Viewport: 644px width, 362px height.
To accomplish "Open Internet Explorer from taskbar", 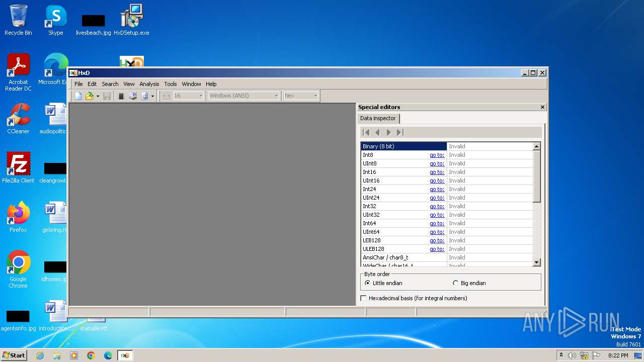I will click(40, 355).
